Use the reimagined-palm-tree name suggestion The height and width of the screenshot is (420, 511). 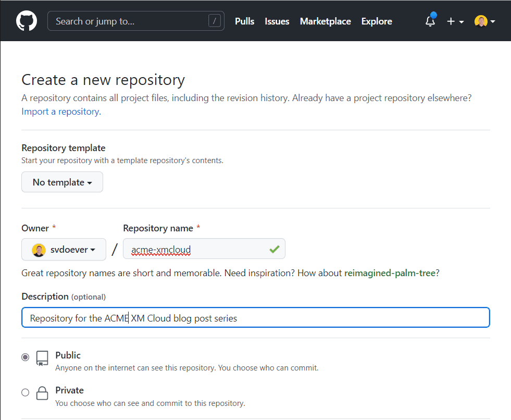click(389, 273)
